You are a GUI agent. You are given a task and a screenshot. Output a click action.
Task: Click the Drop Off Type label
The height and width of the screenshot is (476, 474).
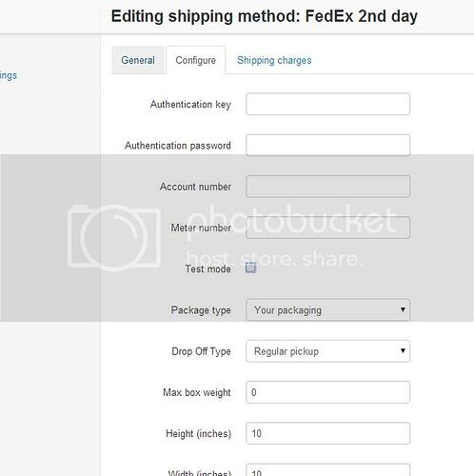point(201,351)
